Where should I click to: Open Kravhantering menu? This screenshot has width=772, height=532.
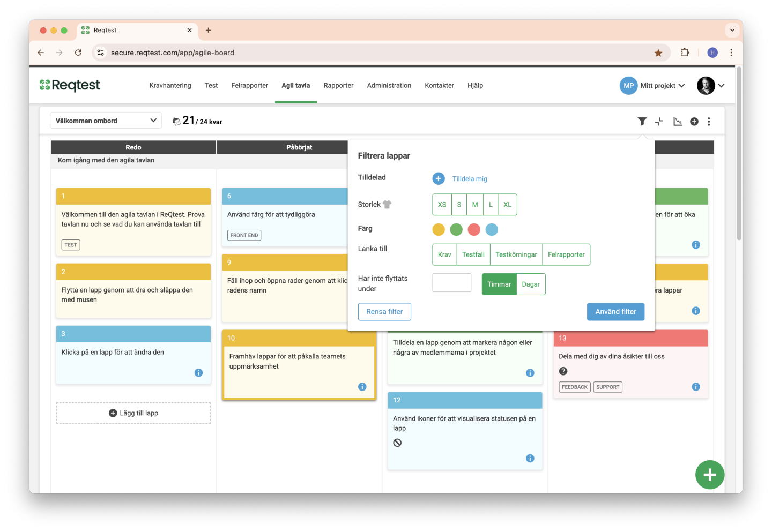[170, 86]
